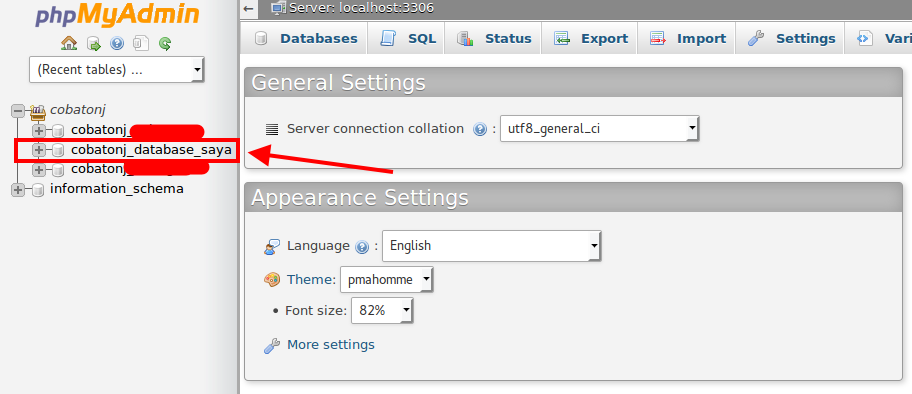Go to the Import tab
The width and height of the screenshot is (912, 394).
click(x=687, y=38)
